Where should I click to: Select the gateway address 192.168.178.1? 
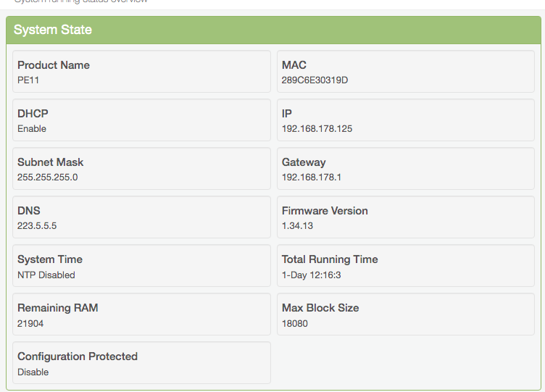tap(312, 178)
